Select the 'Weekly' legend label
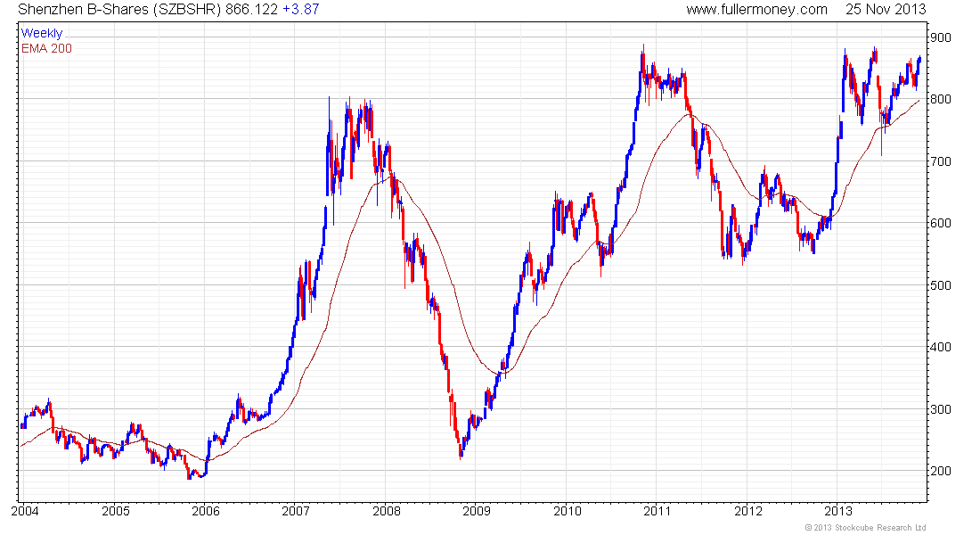This screenshot has height=535, width=980. pyautogui.click(x=42, y=33)
